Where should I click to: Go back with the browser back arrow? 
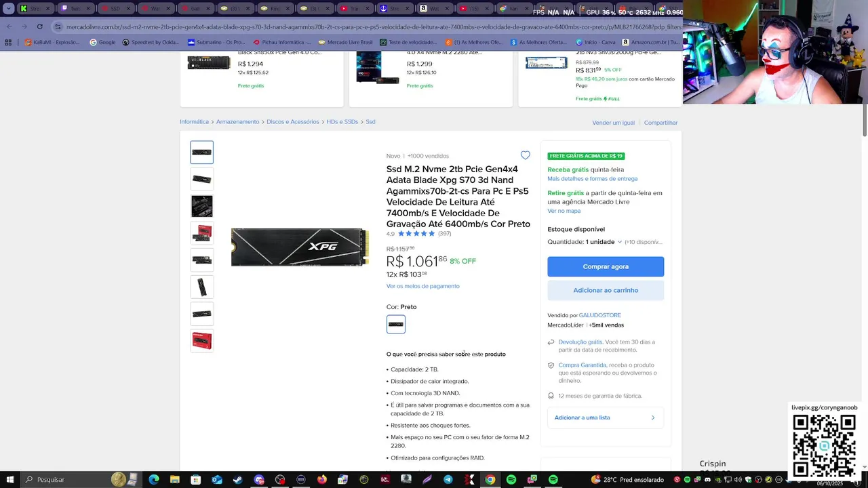(9, 26)
